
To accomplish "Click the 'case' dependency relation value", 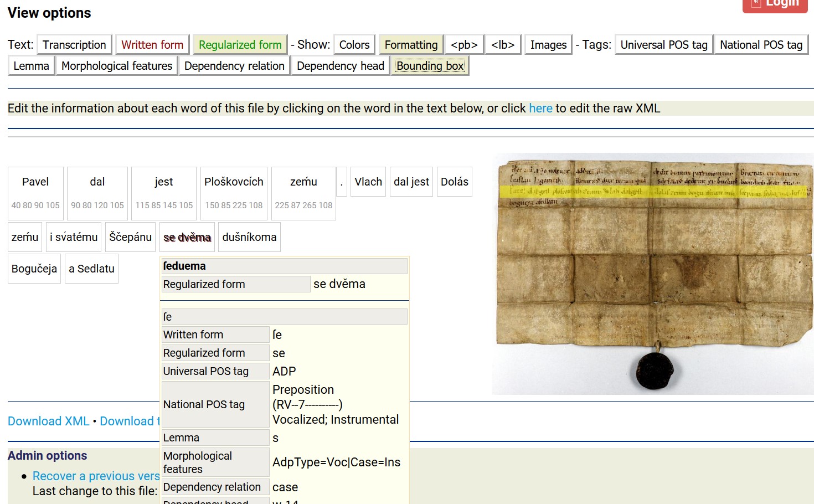I will pos(285,487).
